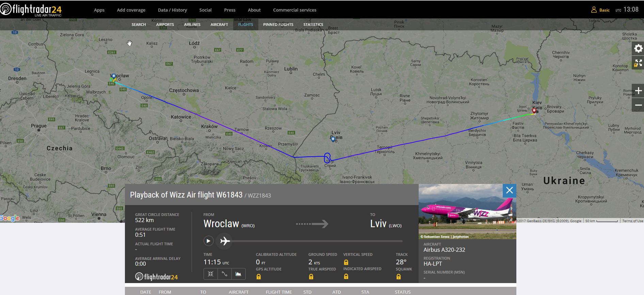Zoom out the map with minus button
Viewport: 644px width, 295px height.
[638, 105]
